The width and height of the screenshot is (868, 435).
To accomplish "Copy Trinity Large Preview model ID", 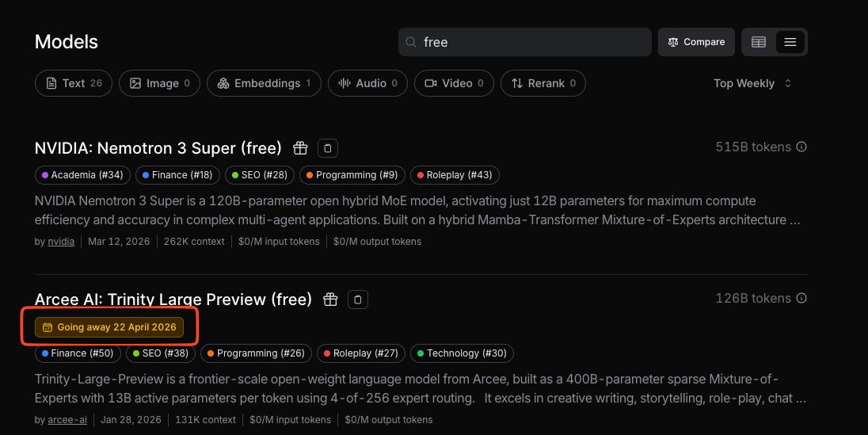I will tap(358, 300).
